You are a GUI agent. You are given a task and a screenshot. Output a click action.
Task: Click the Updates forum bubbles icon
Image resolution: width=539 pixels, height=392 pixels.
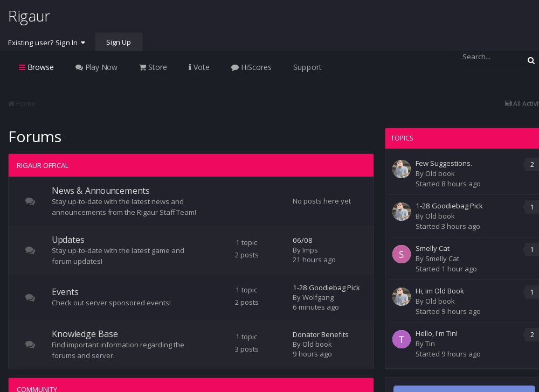(x=30, y=250)
